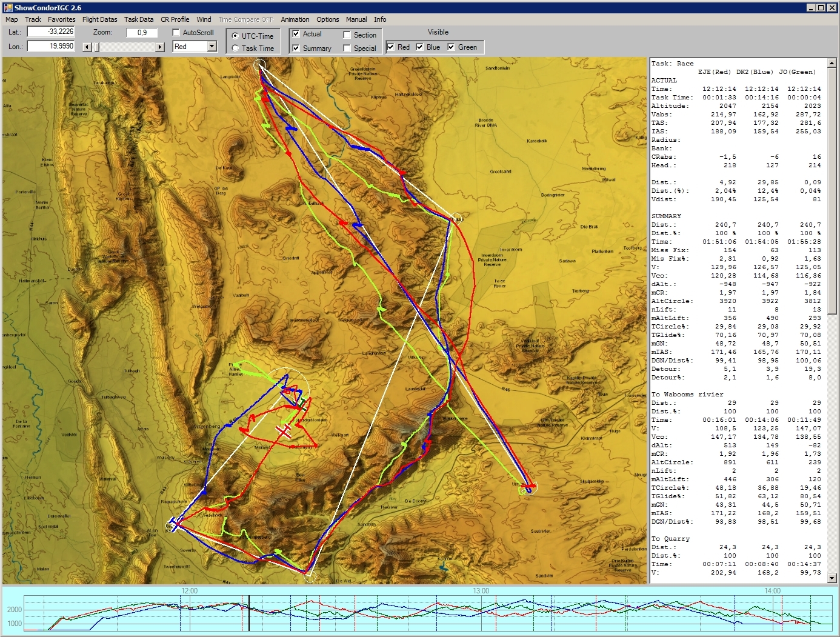Click the zoom slider left arrow
This screenshot has width=840, height=637.
click(x=87, y=47)
